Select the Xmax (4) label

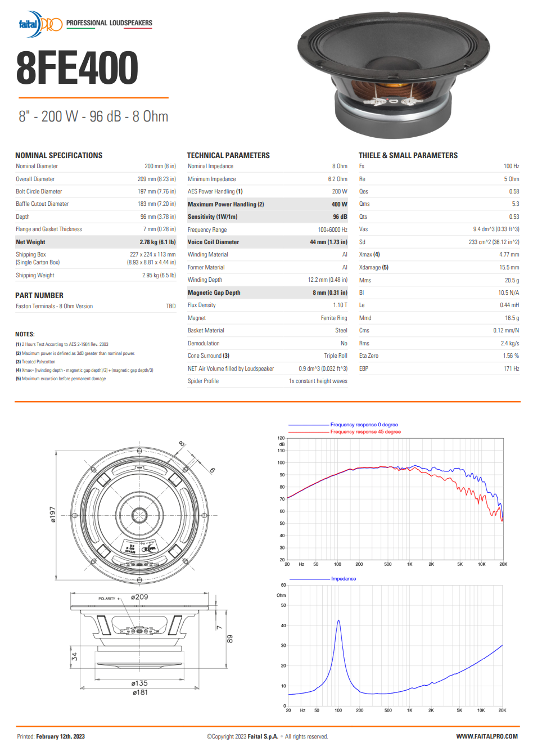coord(369,255)
